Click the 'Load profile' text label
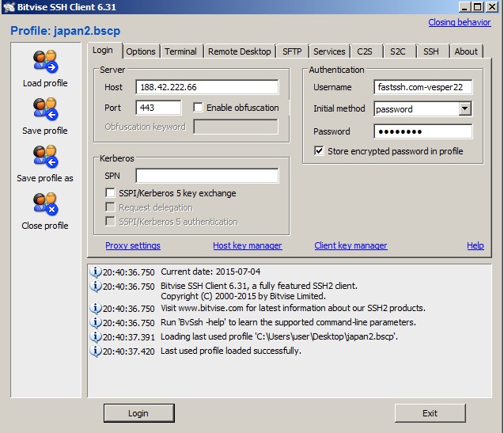504x433 pixels. 45,83
